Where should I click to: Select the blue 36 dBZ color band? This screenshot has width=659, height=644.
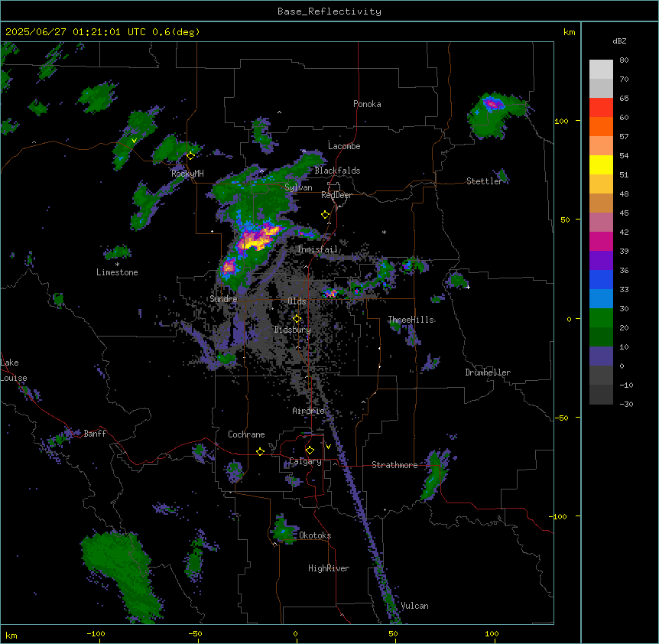tap(601, 279)
